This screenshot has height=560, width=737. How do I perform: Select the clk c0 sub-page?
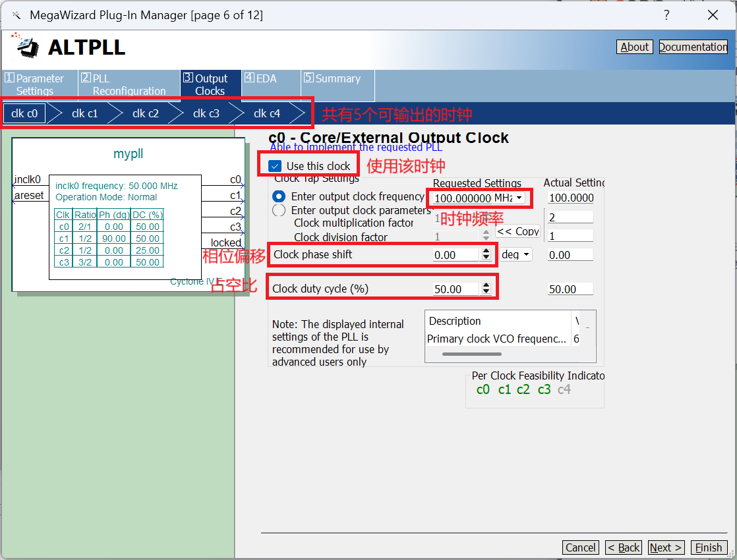[x=24, y=114]
